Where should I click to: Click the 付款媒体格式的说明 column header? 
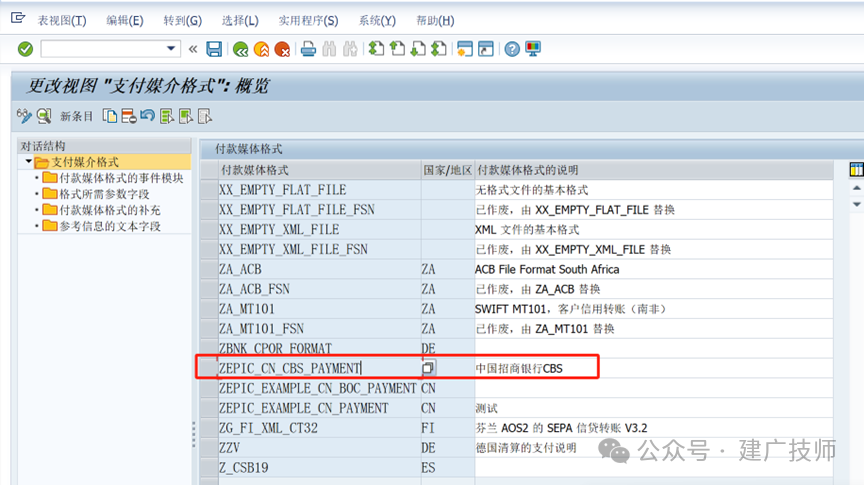[654, 170]
